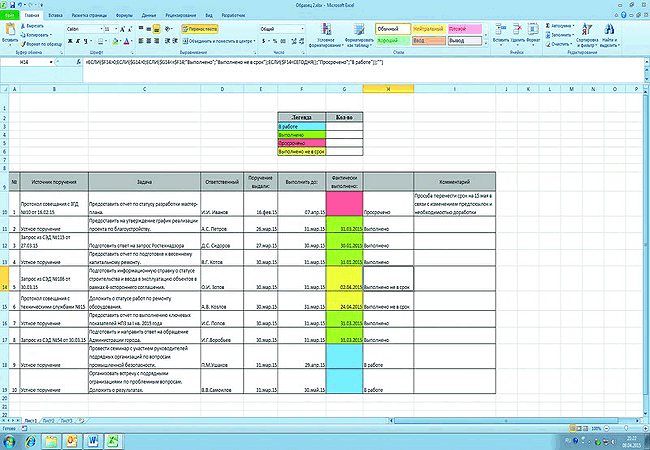Align text left in alignment group

tap(141, 41)
